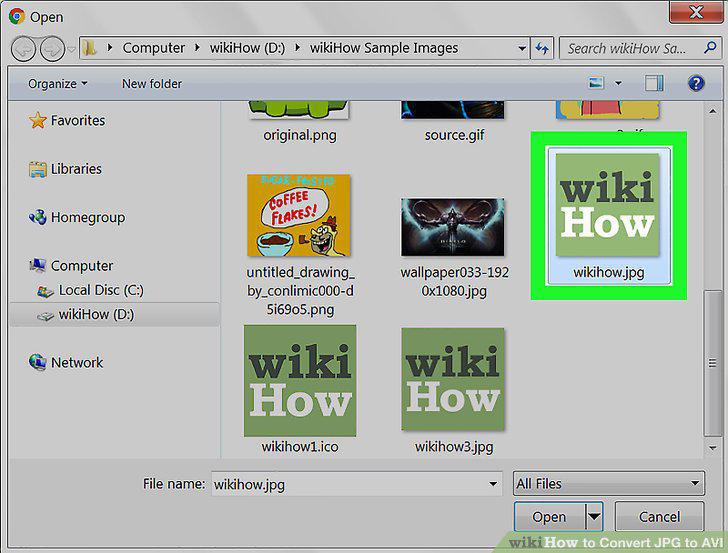Click the scrollbar up arrow
Screen dimensions: 728x553
[x=712, y=111]
